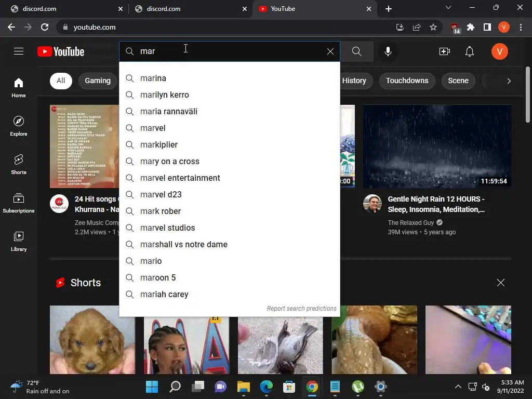Choose the 'mark rober' suggestion

pyautogui.click(x=230, y=211)
